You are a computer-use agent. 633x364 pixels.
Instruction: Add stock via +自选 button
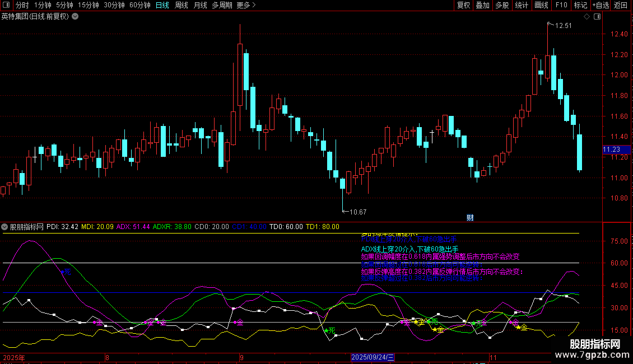point(600,6)
